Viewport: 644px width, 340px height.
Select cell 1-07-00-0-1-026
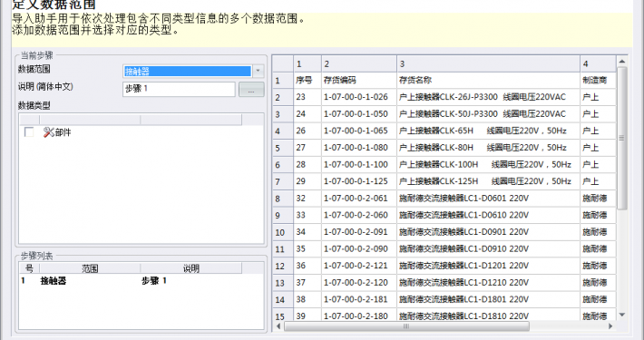(x=359, y=97)
